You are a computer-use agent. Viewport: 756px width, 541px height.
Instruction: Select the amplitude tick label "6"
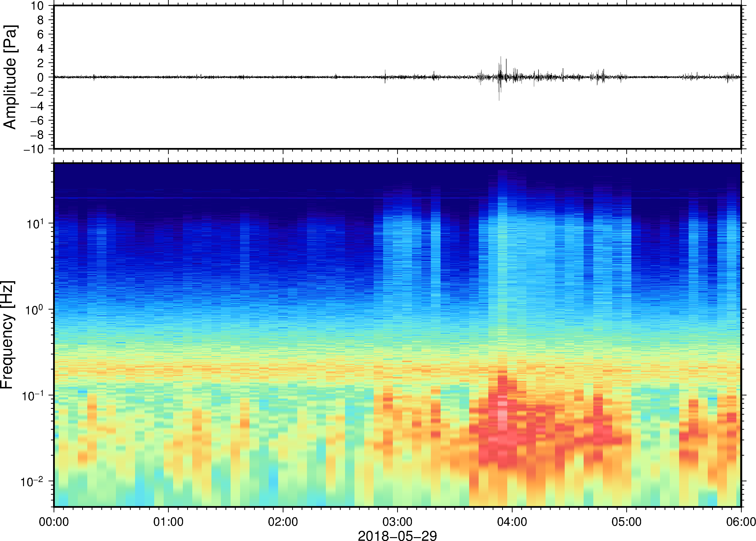(x=40, y=34)
